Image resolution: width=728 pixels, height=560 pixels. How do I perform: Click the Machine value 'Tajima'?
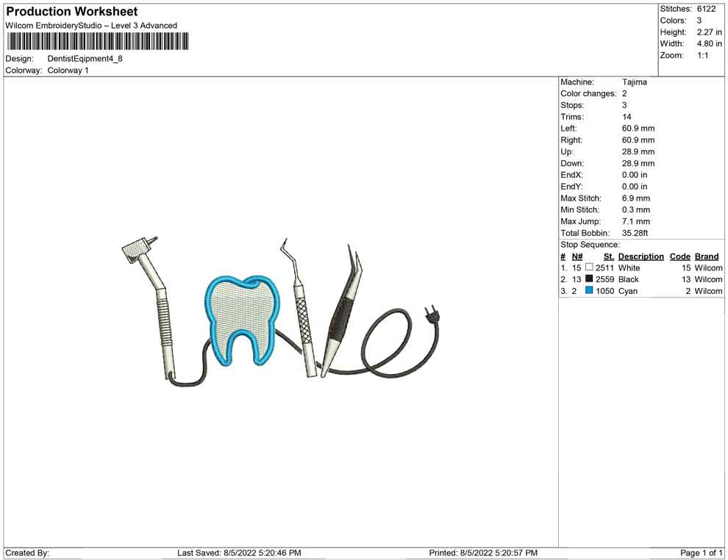point(634,82)
